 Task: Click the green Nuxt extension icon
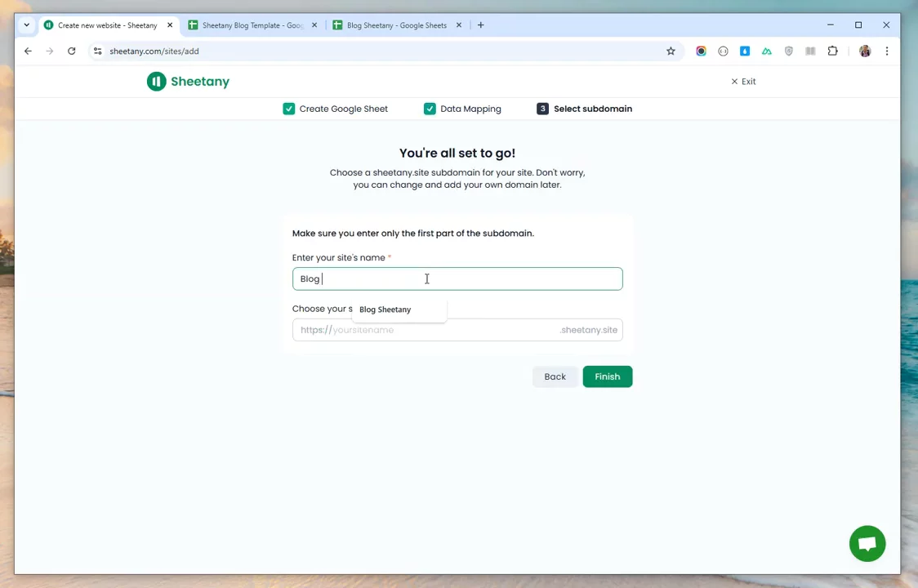tap(766, 51)
